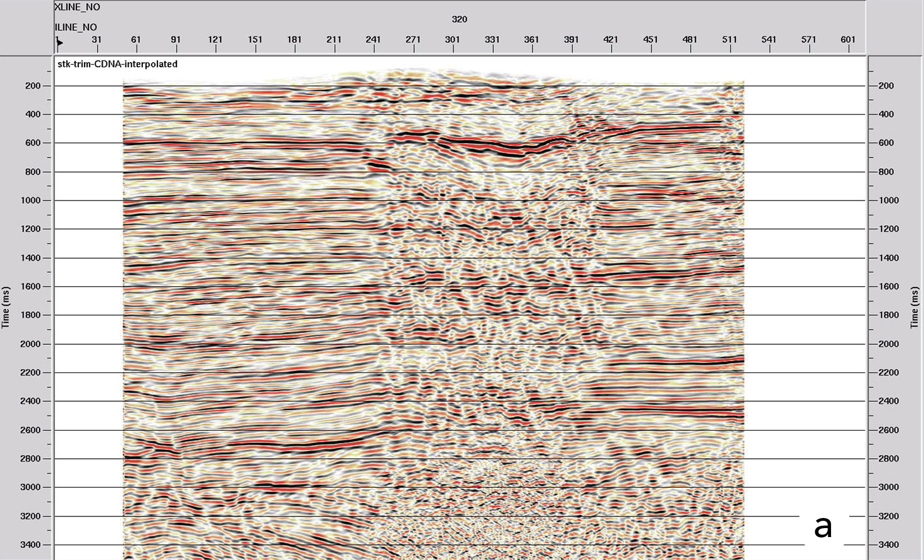Click inline tick label 31
The width and height of the screenshot is (924, 560).
tap(97, 39)
